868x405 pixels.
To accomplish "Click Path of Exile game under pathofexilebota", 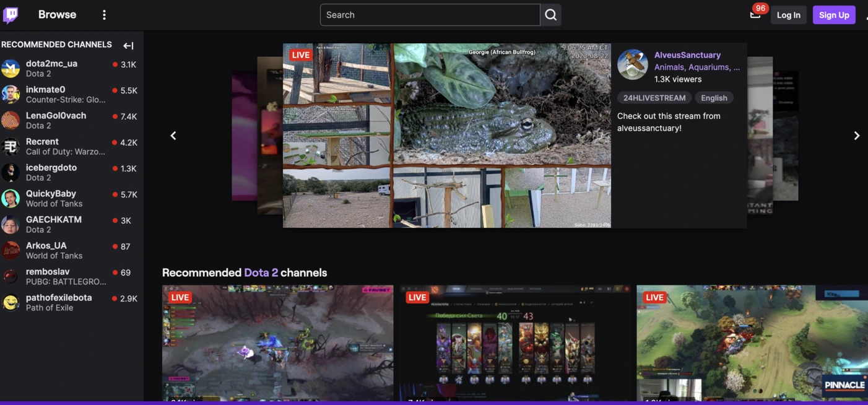I will pyautogui.click(x=50, y=307).
